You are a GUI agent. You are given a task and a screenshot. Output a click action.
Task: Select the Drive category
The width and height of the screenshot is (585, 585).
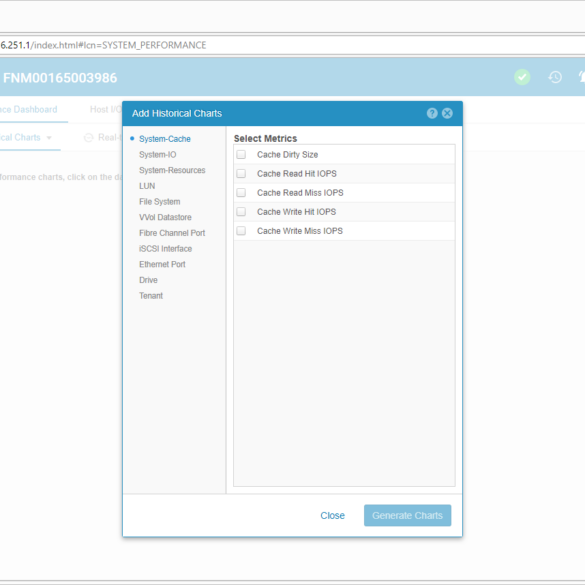pos(148,280)
